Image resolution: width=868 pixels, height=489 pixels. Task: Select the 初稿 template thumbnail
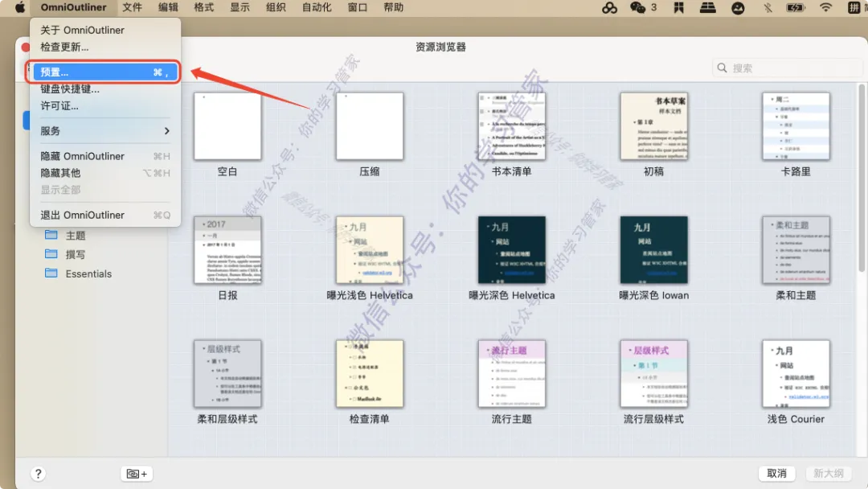pyautogui.click(x=653, y=126)
